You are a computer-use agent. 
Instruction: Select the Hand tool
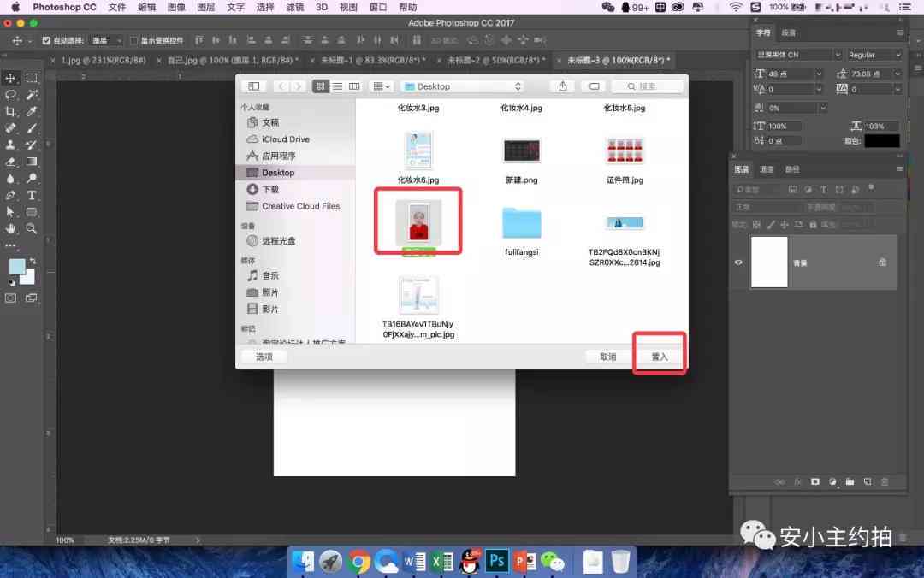(10, 228)
